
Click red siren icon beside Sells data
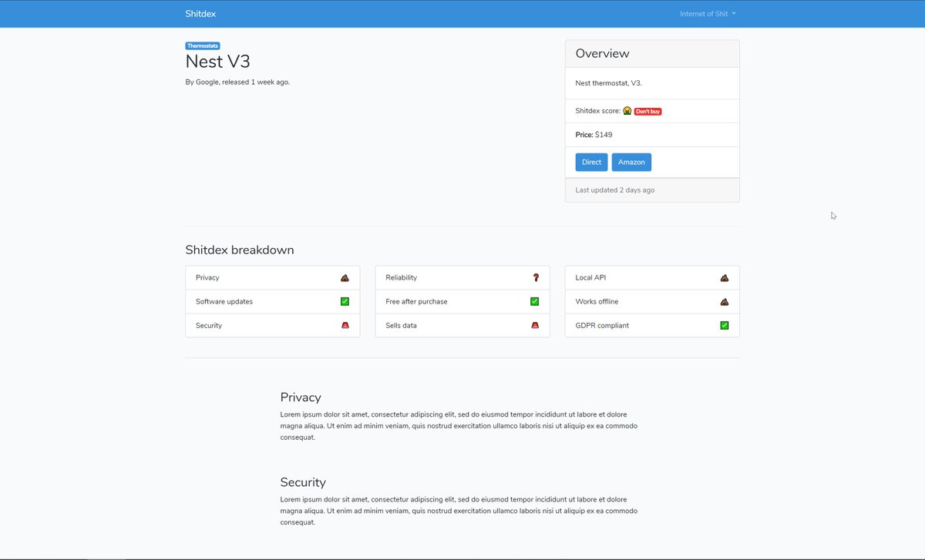tap(534, 325)
